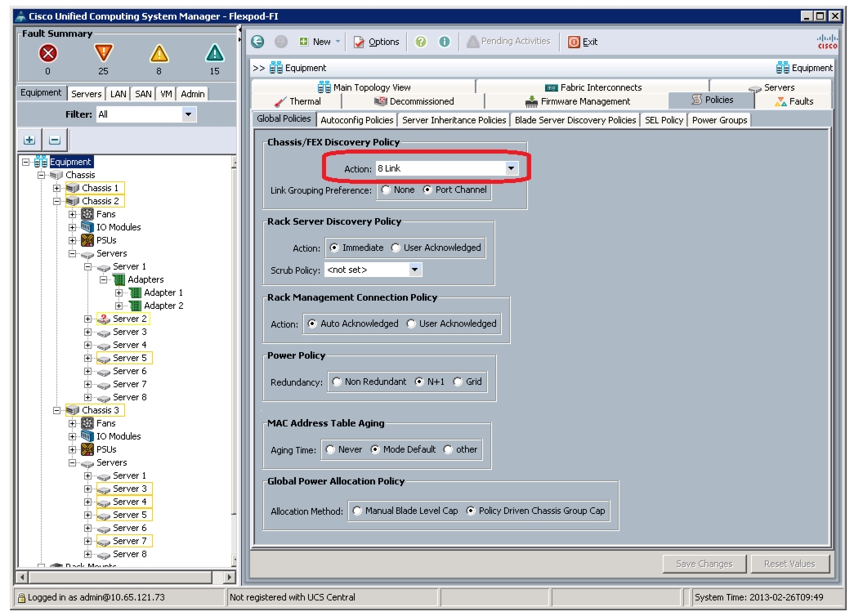
Task: Click the Save Changes button
Action: point(704,564)
